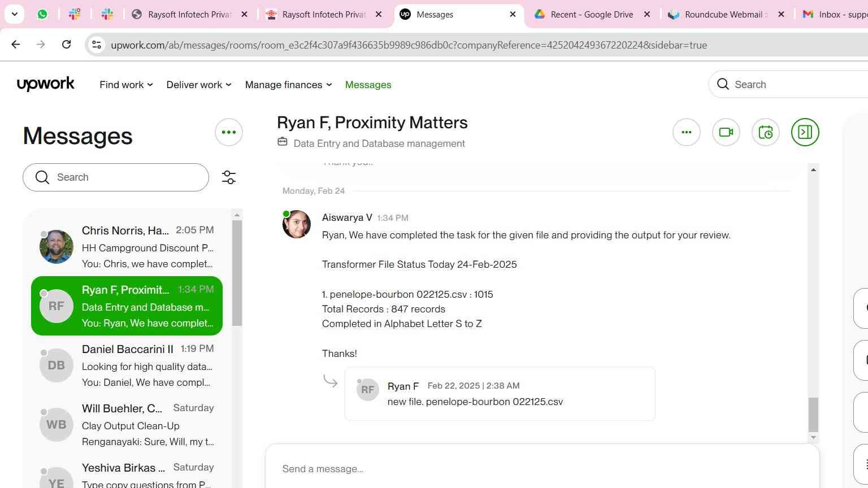Image resolution: width=868 pixels, height=488 pixels.
Task: Click the WB avatar icon
Action: tap(56, 425)
